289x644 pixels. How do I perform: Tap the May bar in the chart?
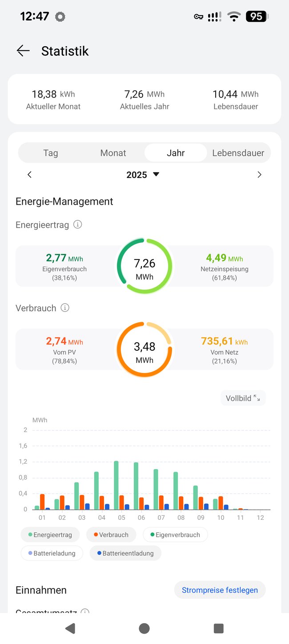tap(116, 485)
